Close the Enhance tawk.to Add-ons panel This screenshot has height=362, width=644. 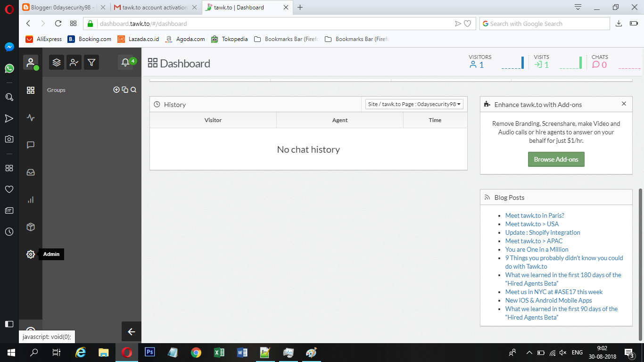point(624,104)
